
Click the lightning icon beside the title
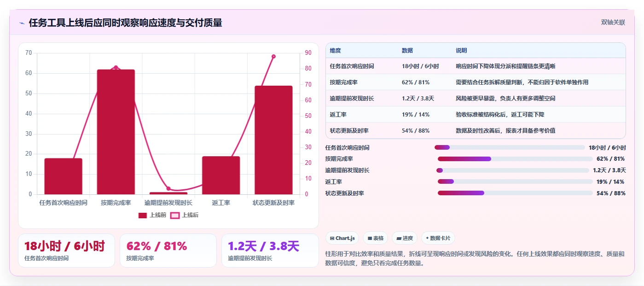[22, 23]
